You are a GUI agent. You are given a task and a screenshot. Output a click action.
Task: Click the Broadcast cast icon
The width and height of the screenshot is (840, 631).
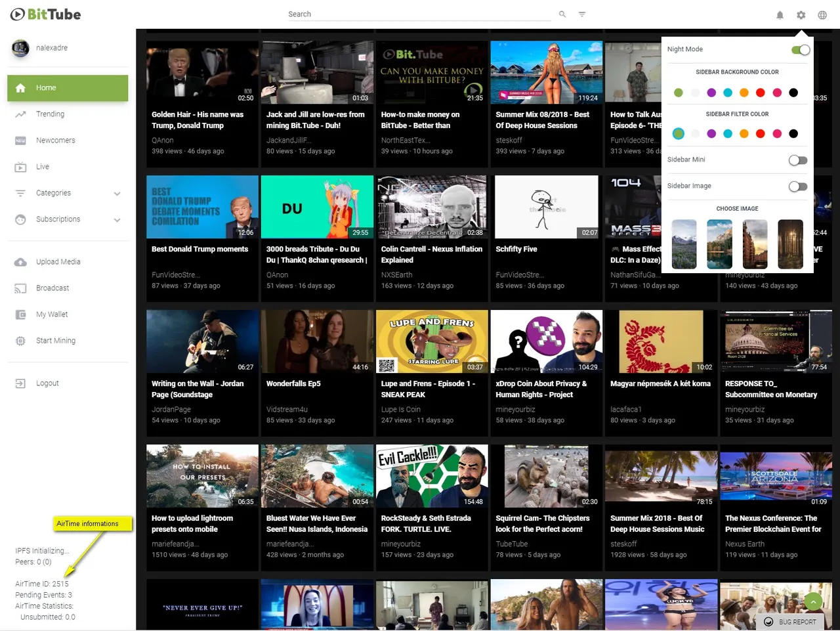[20, 288]
